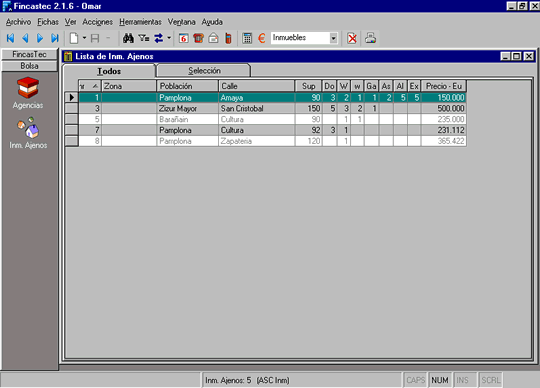The height and width of the screenshot is (388, 540).
Task: Click price 365.422 cell
Action: point(444,141)
